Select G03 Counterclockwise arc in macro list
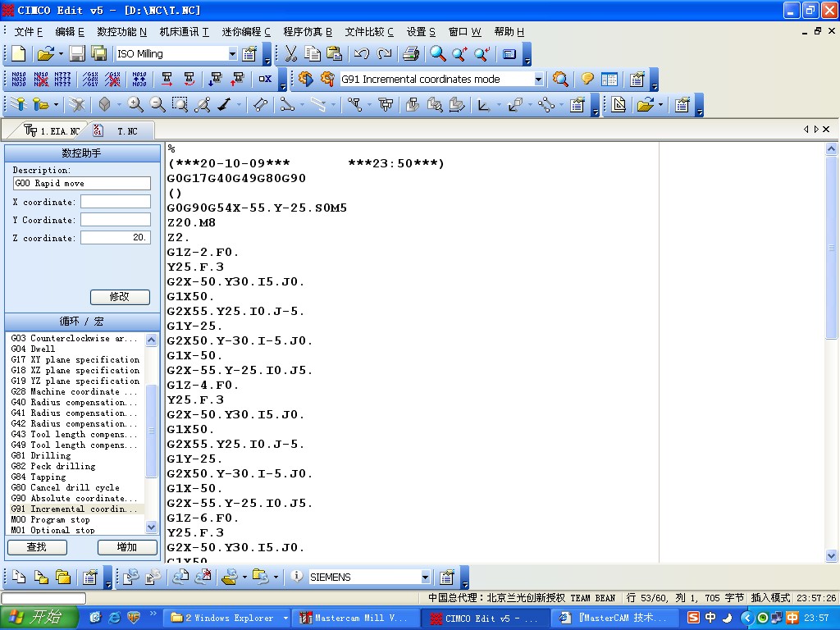 click(x=75, y=338)
